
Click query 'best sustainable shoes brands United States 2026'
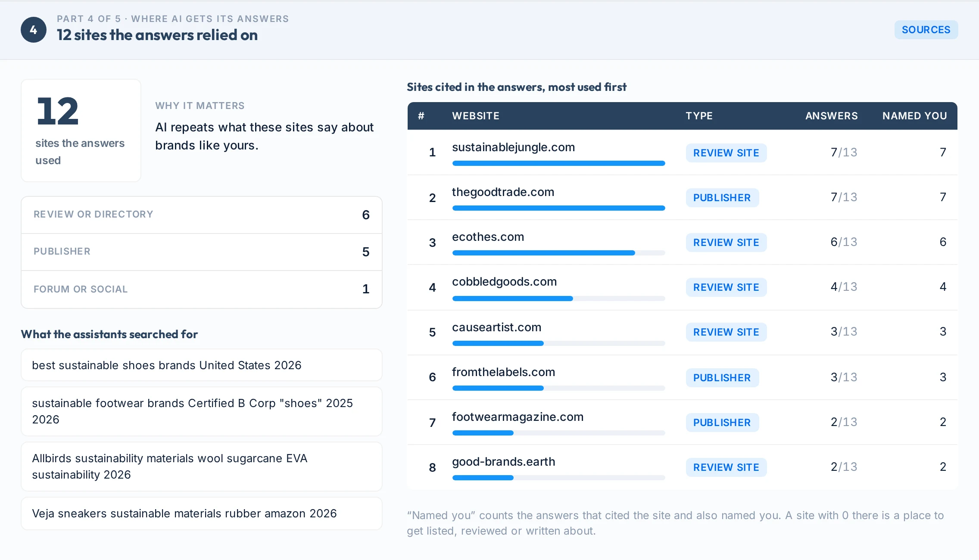click(x=202, y=365)
